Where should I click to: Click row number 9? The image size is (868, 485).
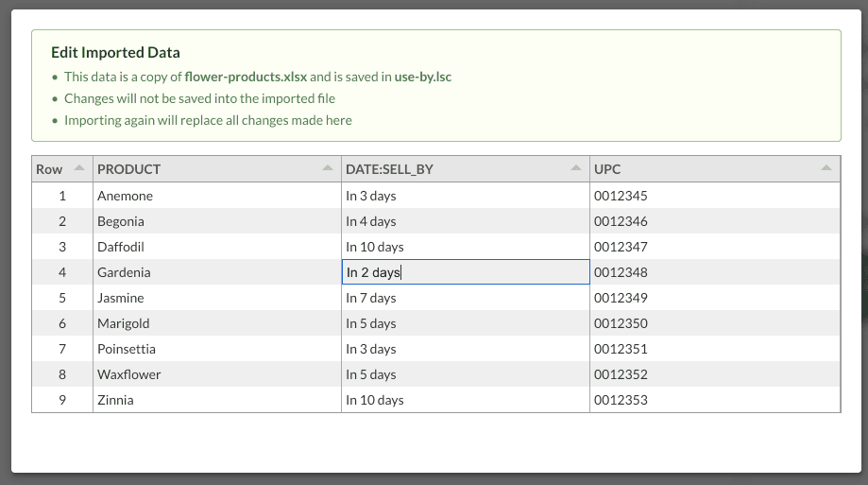62,400
